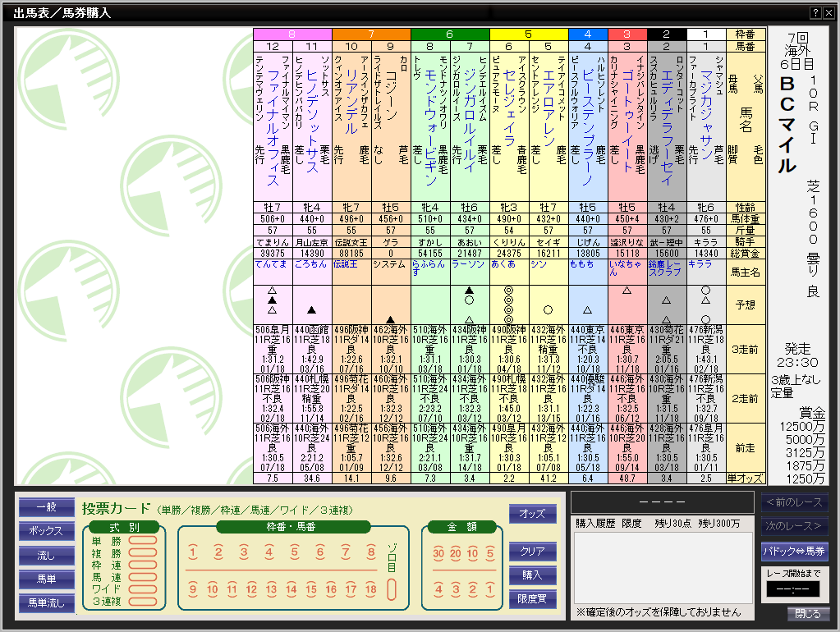The width and height of the screenshot is (840, 632).
Task: Open the オッズ odds view
Action: click(x=533, y=514)
